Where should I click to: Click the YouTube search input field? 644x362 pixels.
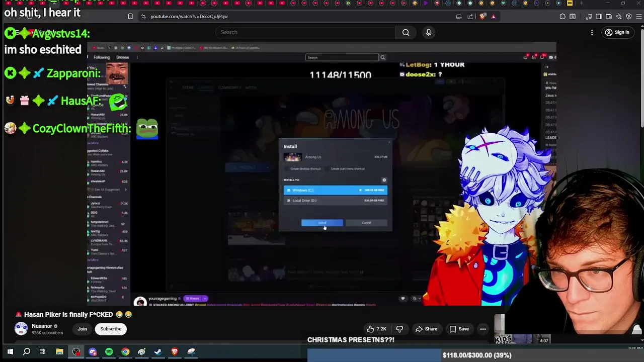click(305, 32)
